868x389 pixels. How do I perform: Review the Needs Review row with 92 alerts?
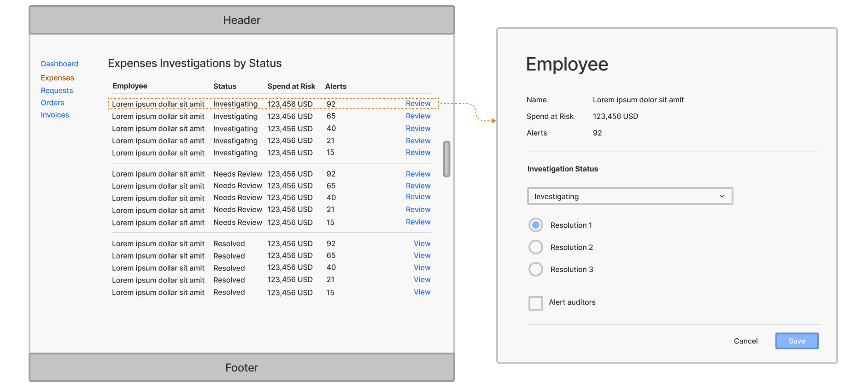418,174
